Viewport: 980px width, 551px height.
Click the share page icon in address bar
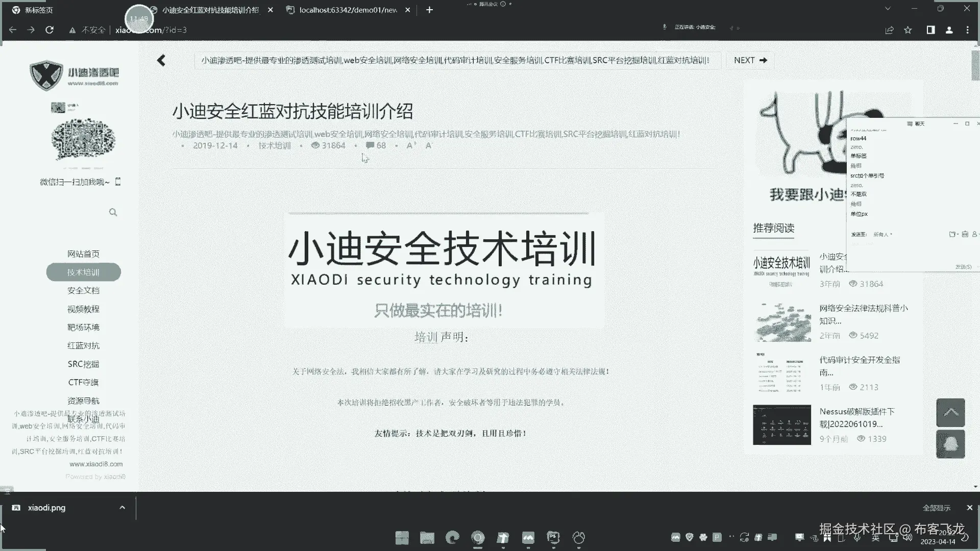pos(889,30)
